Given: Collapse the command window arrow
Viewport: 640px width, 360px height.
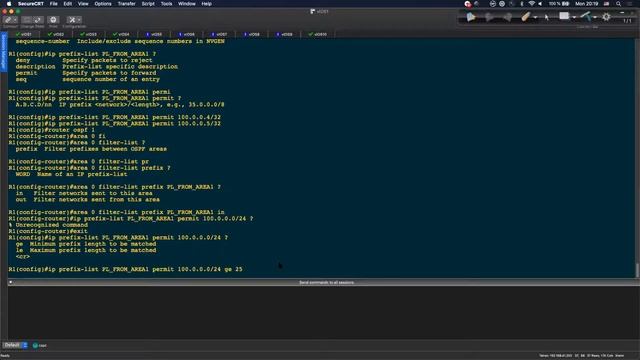Looking at the screenshot, I should coord(11,282).
